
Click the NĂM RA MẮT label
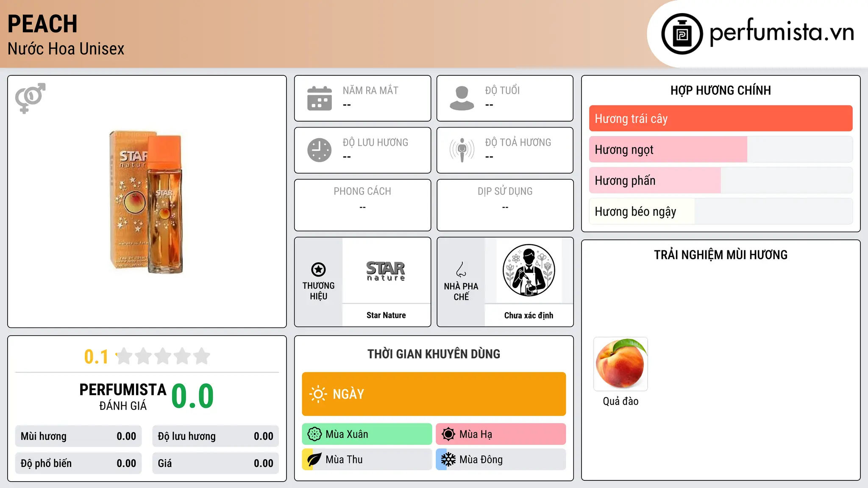point(370,90)
